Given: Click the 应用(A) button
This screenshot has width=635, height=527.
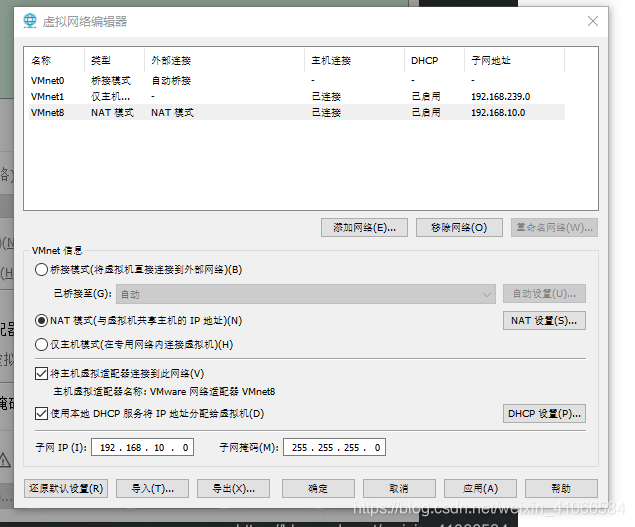Looking at the screenshot, I should click(x=480, y=489).
